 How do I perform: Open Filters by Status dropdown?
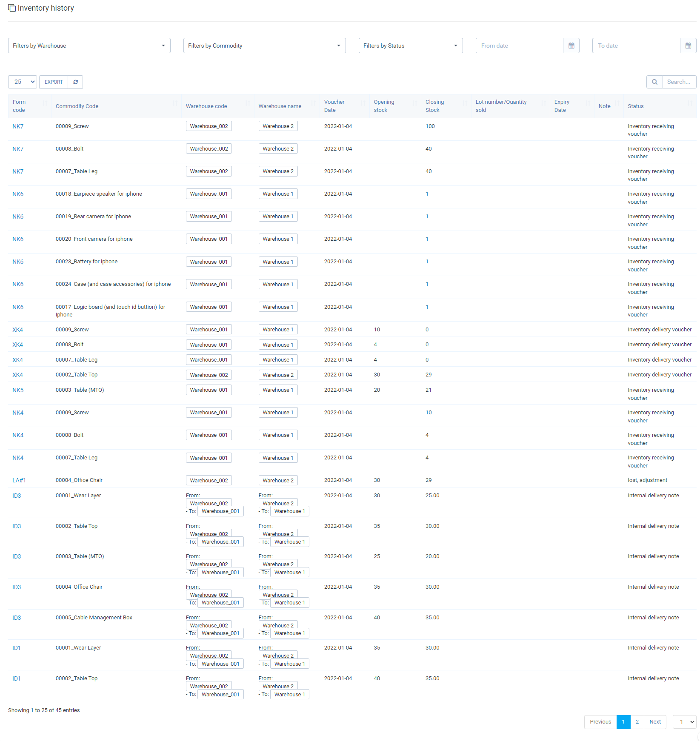coord(411,46)
